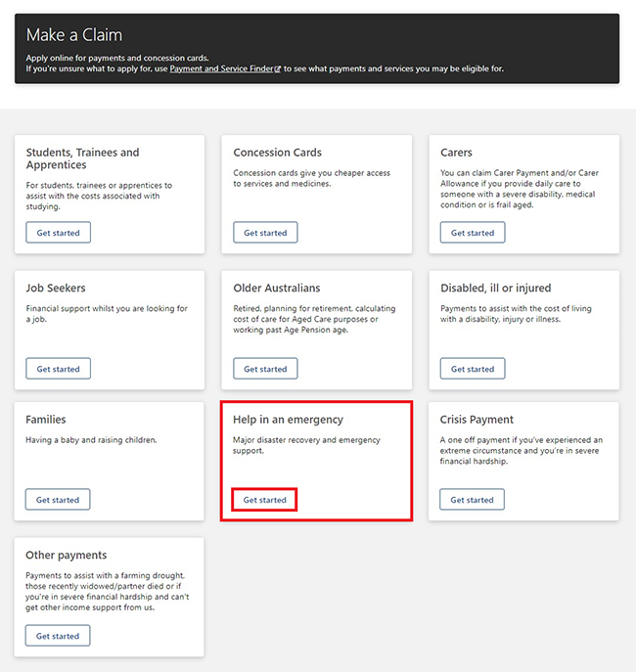
Task: Select the Help in an emergency card heading
Action: pos(288,420)
